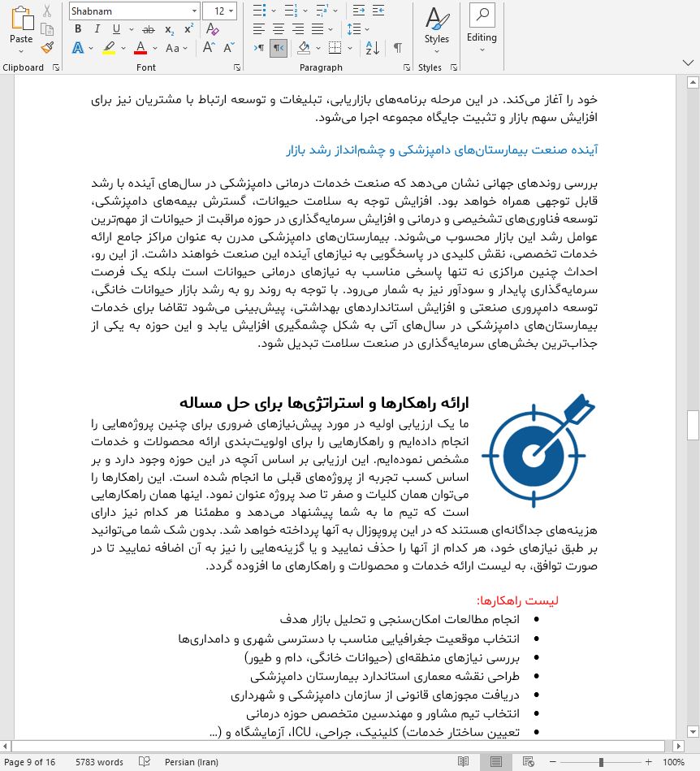Toggle Bold formatting

[x=78, y=29]
